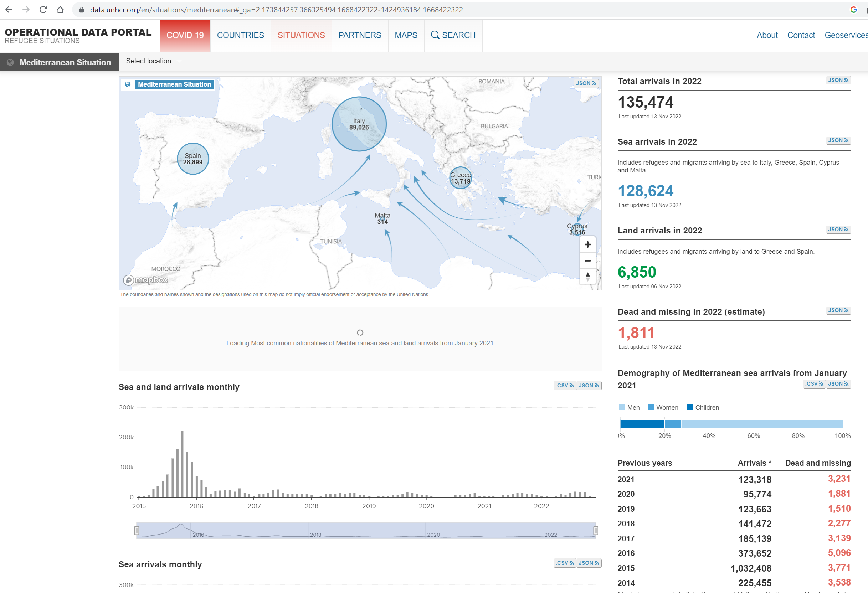
Task: Reload the page with refresh icon
Action: tap(43, 10)
